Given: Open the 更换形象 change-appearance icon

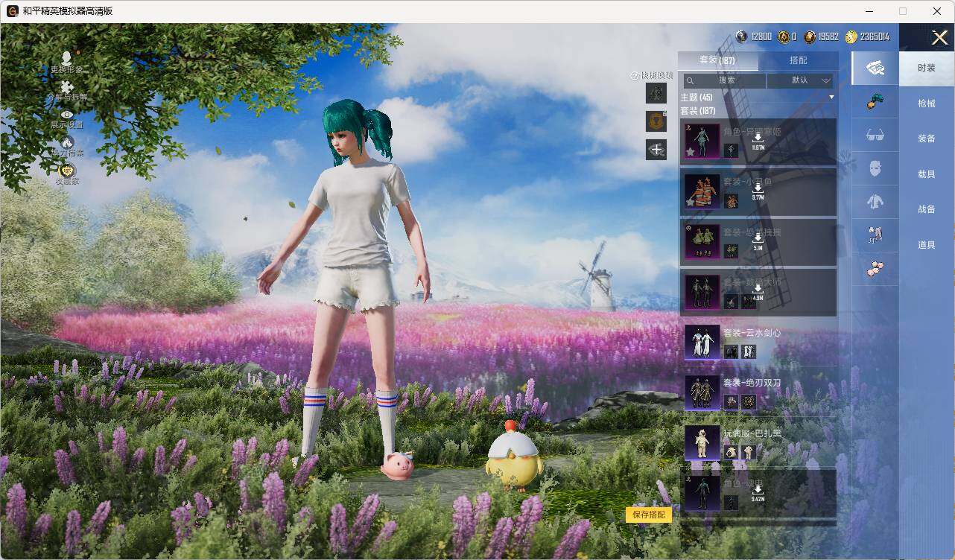Looking at the screenshot, I should click(66, 58).
